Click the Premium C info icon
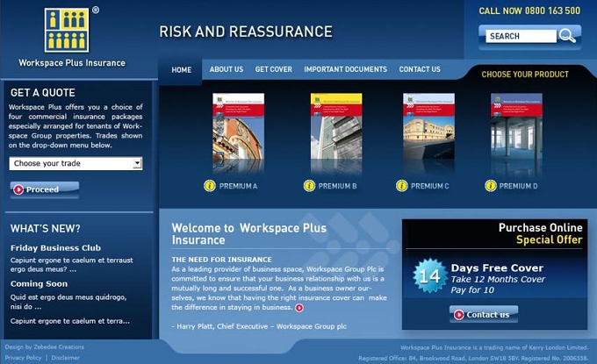 click(x=402, y=186)
